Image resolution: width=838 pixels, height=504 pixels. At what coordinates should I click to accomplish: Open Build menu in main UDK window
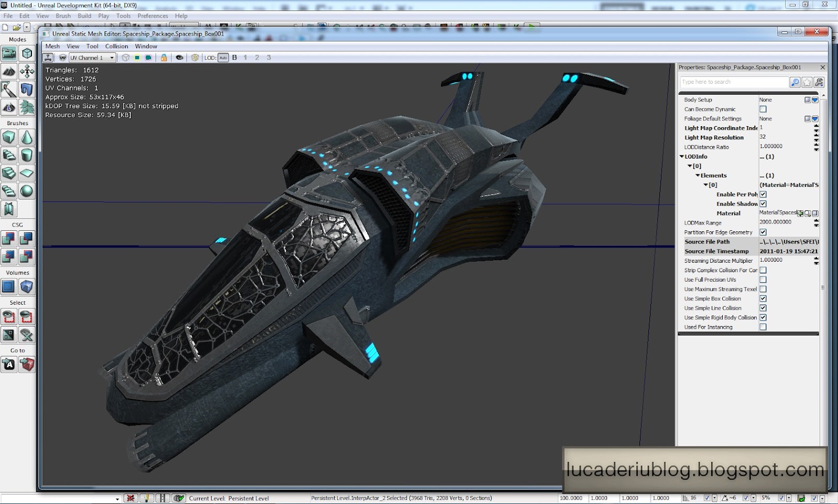(x=84, y=16)
